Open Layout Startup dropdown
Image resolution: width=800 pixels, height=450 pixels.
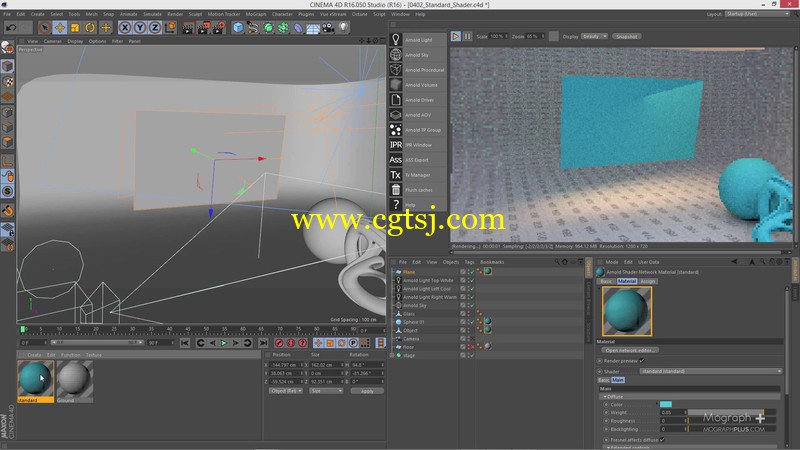[x=757, y=14]
